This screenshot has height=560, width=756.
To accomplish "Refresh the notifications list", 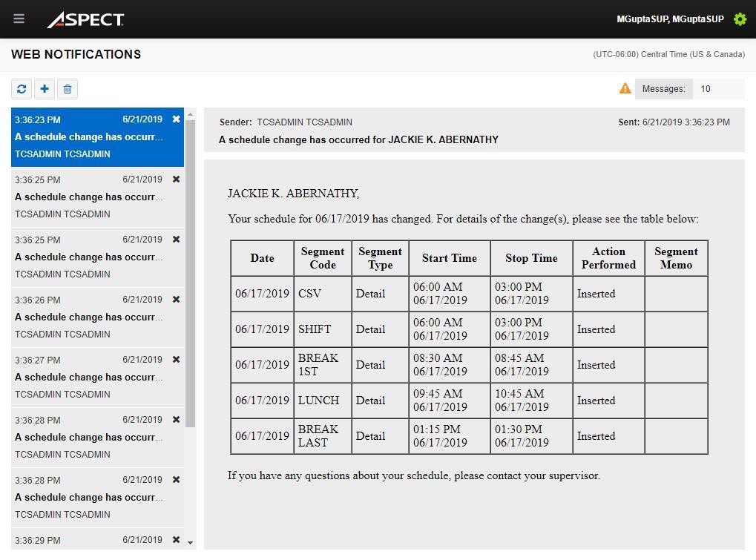I will pos(21,89).
